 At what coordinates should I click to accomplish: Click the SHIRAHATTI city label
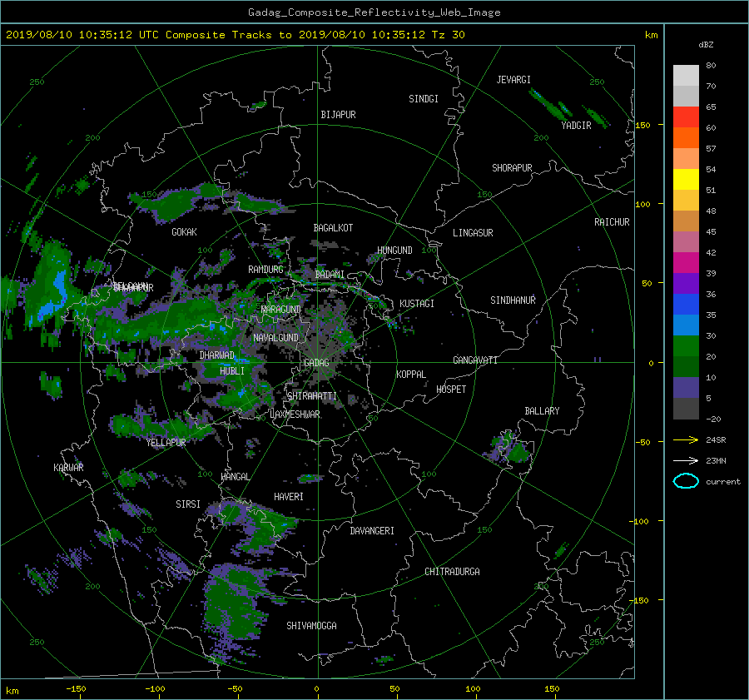pyautogui.click(x=312, y=396)
